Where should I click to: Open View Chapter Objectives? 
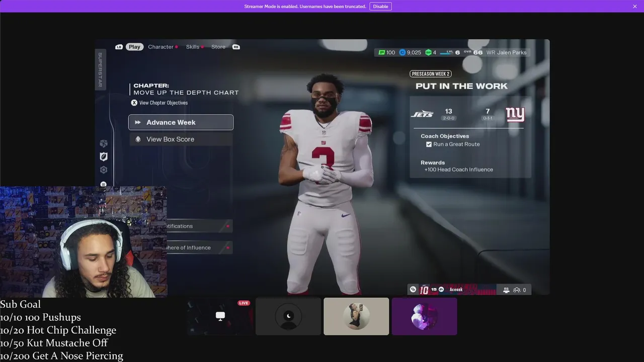tap(164, 103)
